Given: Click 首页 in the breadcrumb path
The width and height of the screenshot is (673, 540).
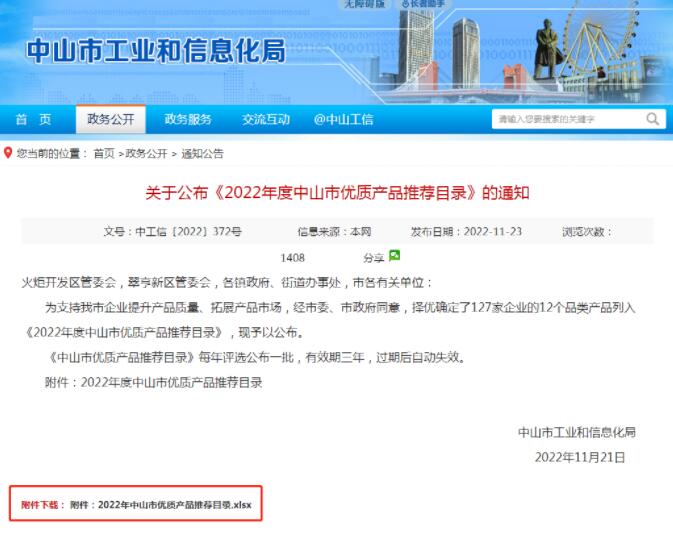Looking at the screenshot, I should coord(104,154).
